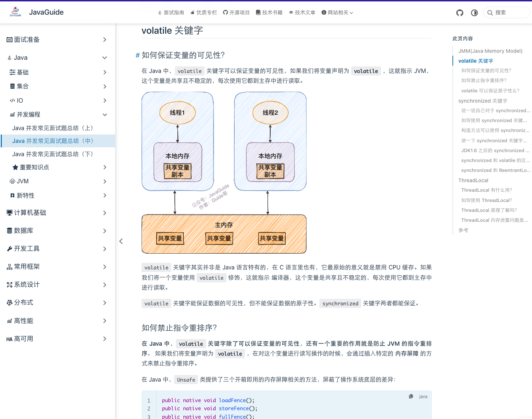Image resolution: width=532 pixels, height=419 pixels.
Task: Open the 技术文章 nav item
Action: [302, 12]
